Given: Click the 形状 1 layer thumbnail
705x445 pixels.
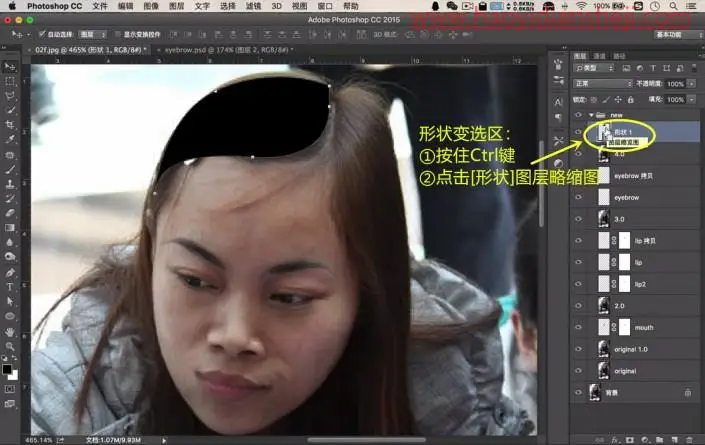Looking at the screenshot, I should pos(604,132).
